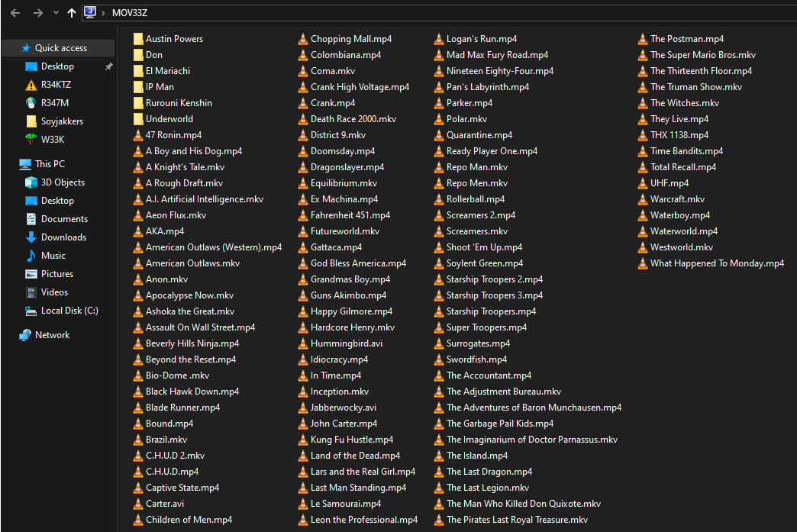Screen dimensions: 797x532
Task: Select file name The Man Who Killed Don Quixote.mkv
Action: click(x=524, y=504)
